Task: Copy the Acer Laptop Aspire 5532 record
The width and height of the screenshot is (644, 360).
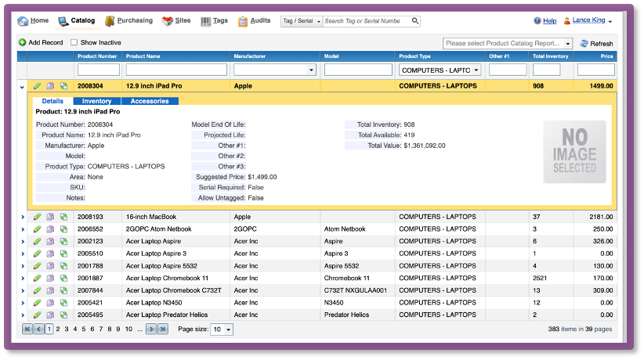Action: (x=50, y=266)
